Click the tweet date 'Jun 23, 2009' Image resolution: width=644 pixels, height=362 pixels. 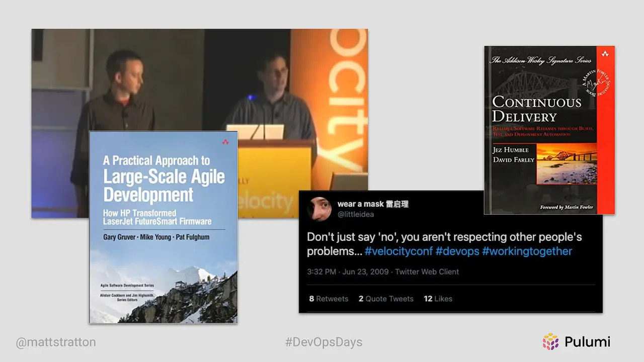pos(366,271)
